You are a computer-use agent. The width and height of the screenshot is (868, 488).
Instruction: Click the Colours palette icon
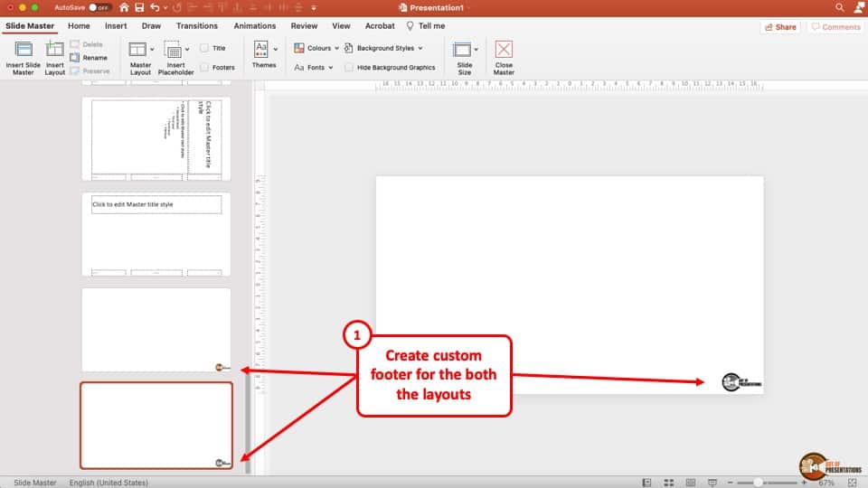[299, 48]
